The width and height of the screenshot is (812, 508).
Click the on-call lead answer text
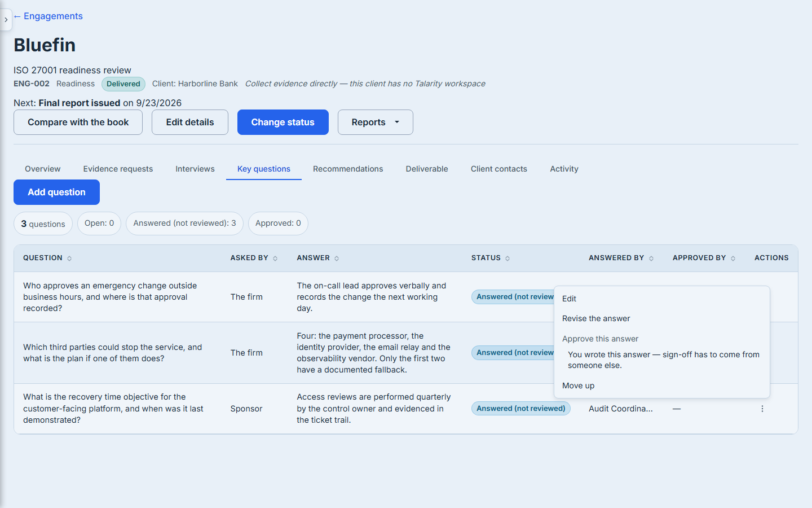(x=372, y=297)
